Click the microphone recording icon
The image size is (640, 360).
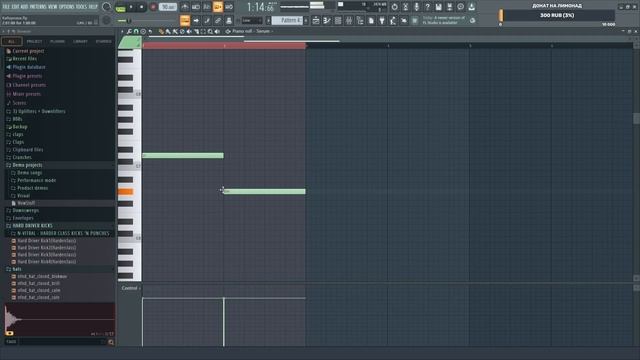pyautogui.click(x=416, y=7)
